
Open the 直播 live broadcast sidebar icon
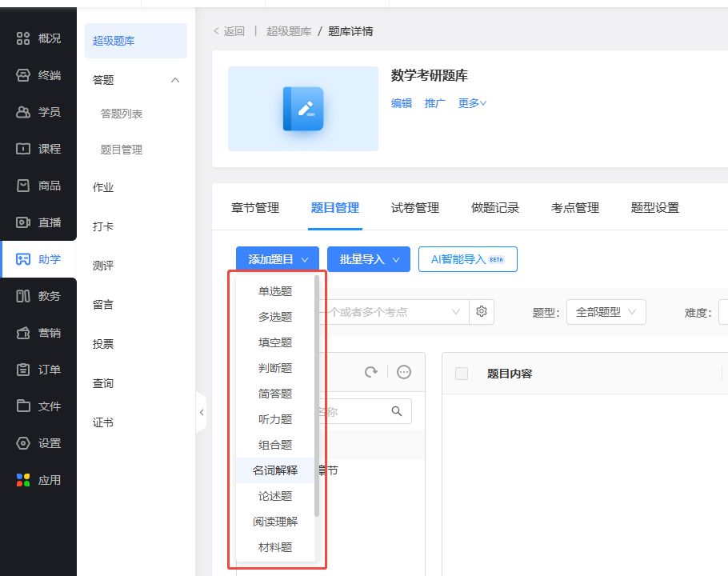tap(24, 222)
